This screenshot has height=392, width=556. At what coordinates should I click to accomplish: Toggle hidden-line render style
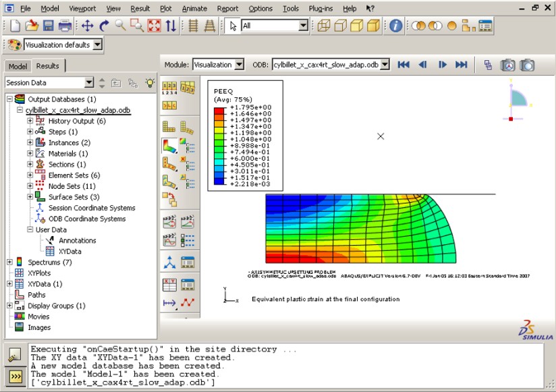[x=340, y=25]
